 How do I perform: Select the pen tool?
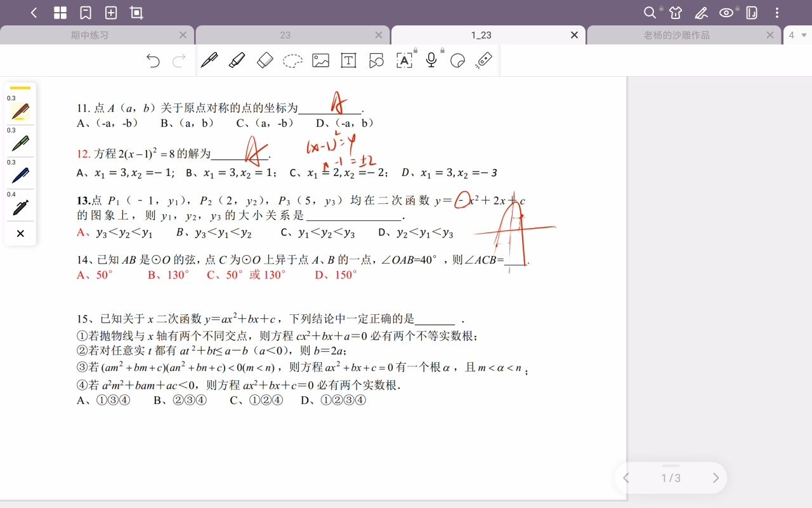point(209,60)
